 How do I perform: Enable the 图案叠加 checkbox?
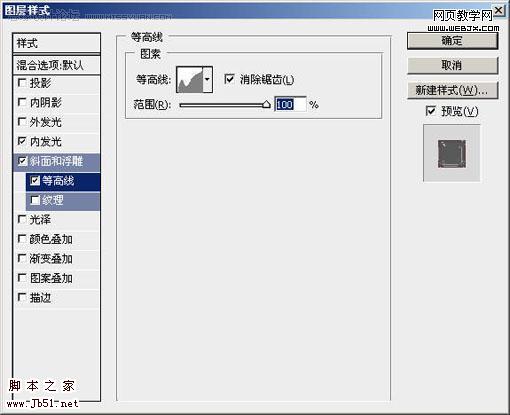point(22,278)
